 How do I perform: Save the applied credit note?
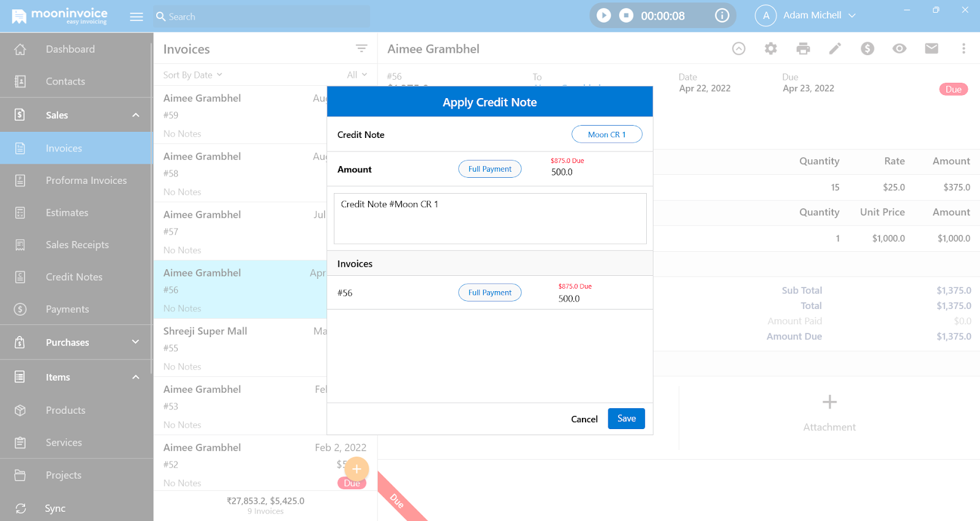[x=627, y=419]
